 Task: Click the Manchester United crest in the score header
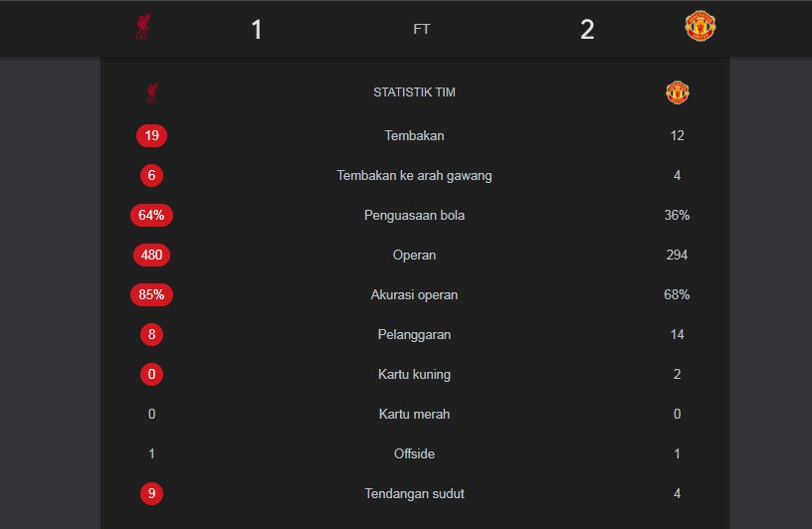(701, 27)
